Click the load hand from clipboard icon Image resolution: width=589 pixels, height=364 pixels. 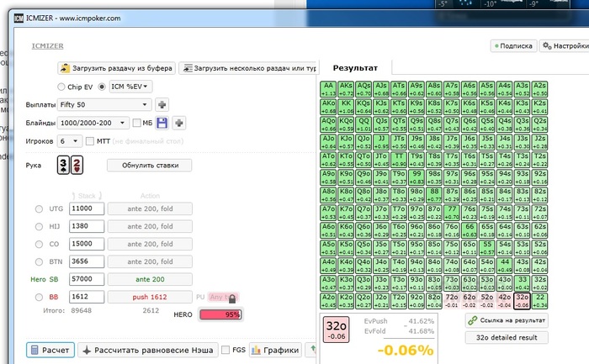point(65,68)
